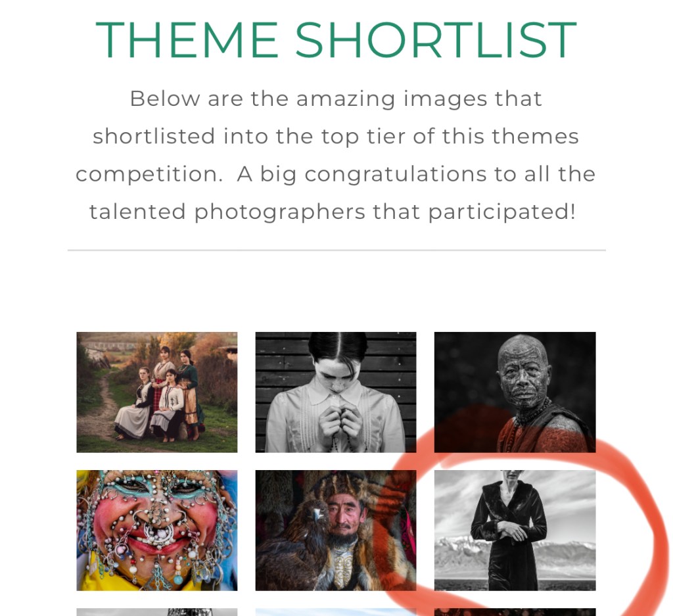This screenshot has height=616, width=673.
Task: Click the word THEME in the heading
Action: click(187, 39)
